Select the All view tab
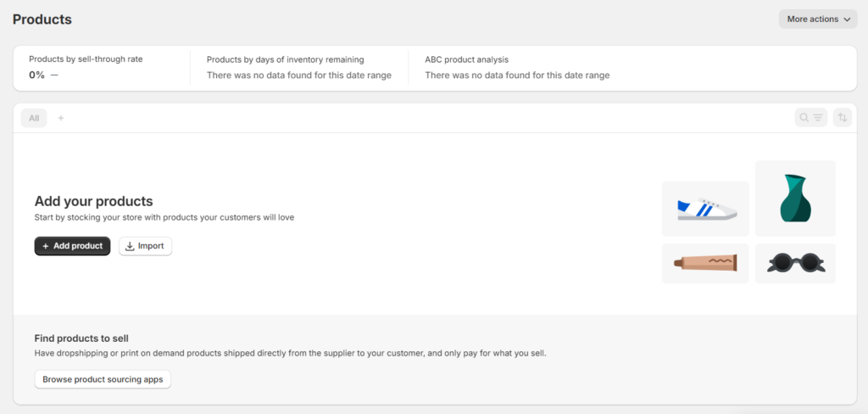Image resolution: width=868 pixels, height=414 pixels. tap(34, 118)
